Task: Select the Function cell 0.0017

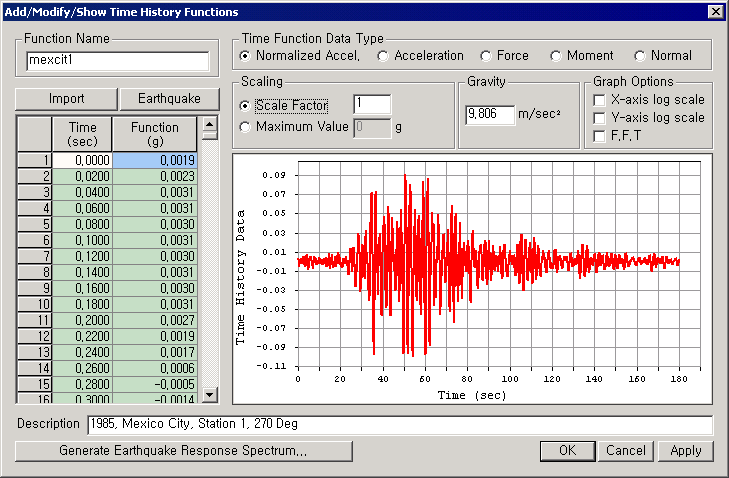Action: [155, 352]
